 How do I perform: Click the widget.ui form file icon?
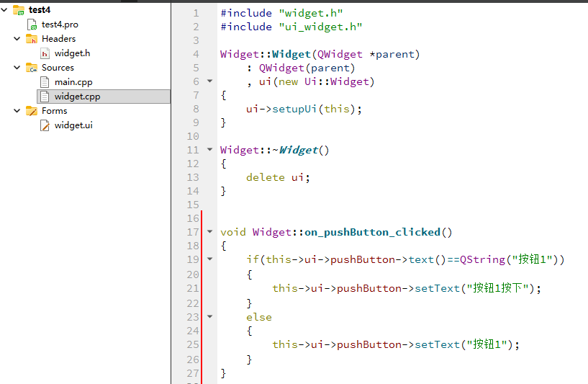pyautogui.click(x=45, y=125)
